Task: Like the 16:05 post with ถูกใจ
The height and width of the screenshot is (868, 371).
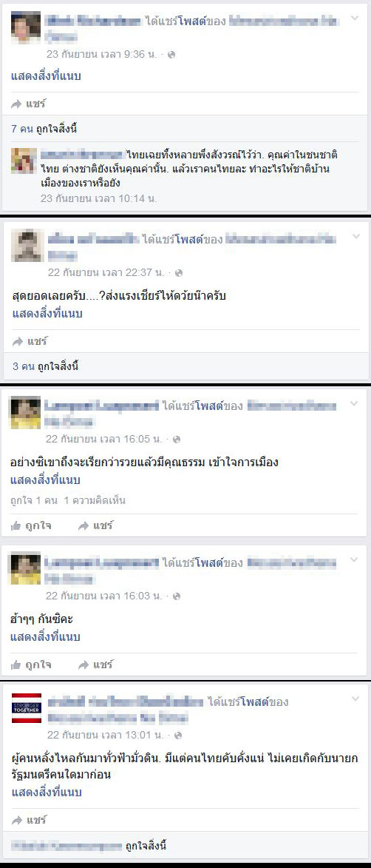Action: [32, 526]
